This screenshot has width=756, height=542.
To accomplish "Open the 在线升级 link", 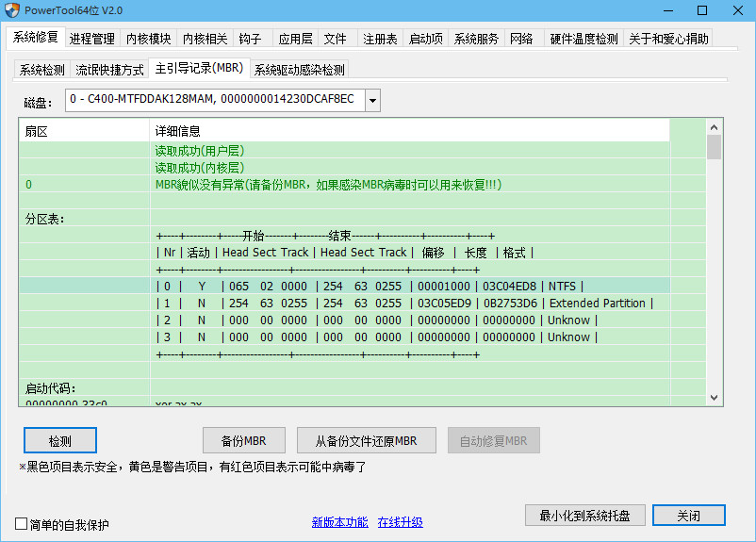I will (401, 522).
